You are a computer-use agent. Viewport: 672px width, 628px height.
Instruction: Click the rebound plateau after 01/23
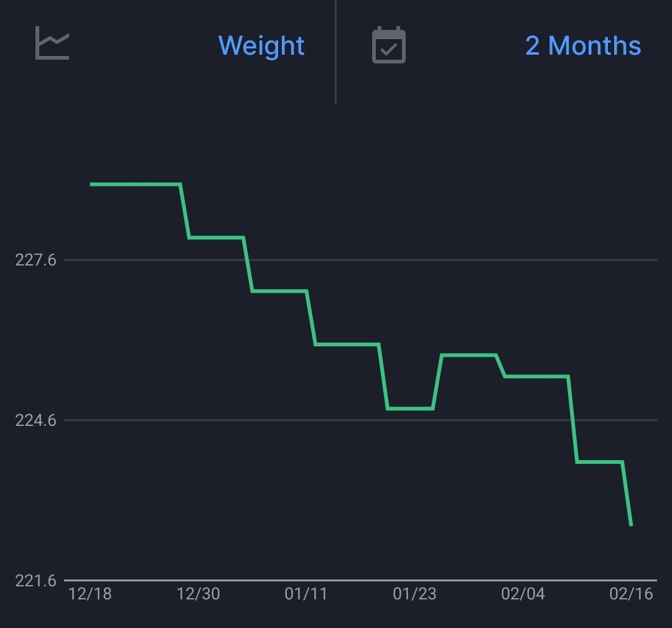[469, 355]
